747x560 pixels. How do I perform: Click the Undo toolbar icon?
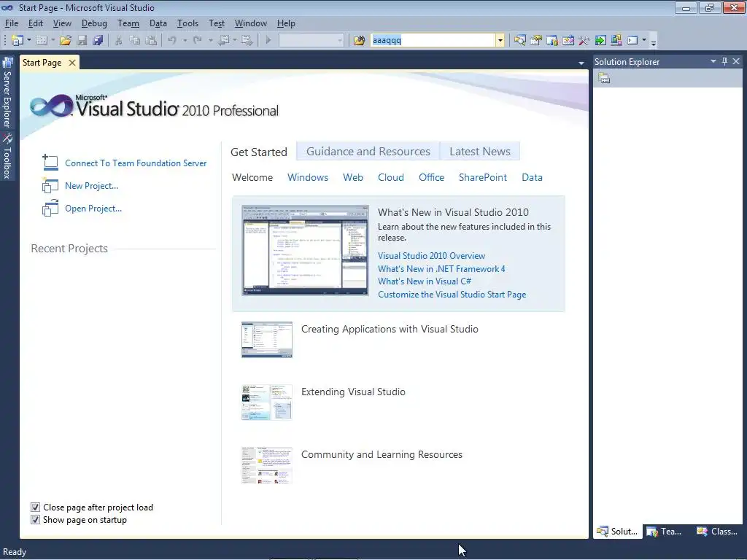click(172, 41)
